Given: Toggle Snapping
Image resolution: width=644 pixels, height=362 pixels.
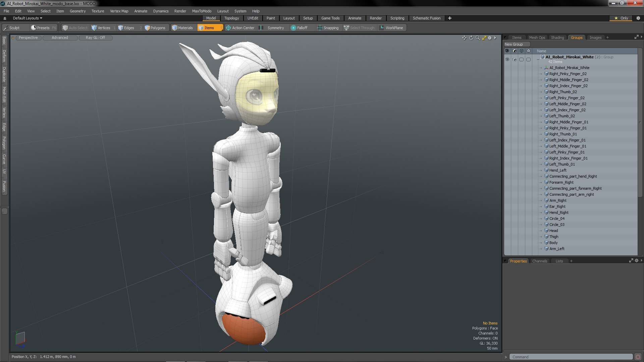Looking at the screenshot, I should [328, 28].
